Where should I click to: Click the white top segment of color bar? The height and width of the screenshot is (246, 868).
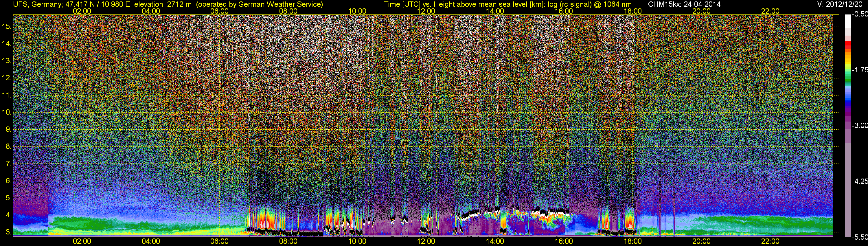[x=848, y=21]
